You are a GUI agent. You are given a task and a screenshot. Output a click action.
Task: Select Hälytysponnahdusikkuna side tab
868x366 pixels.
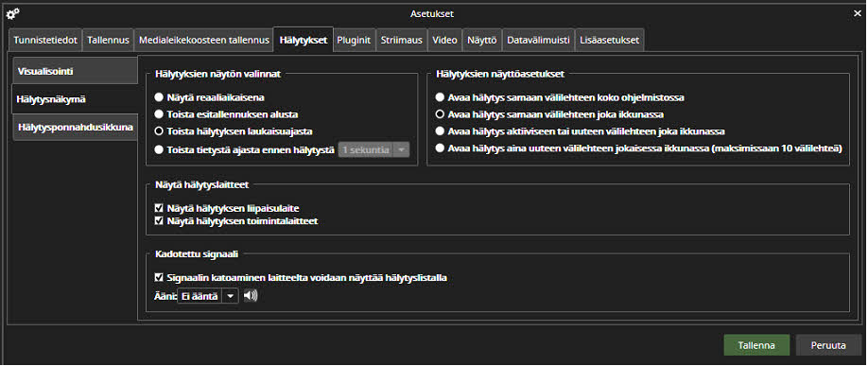[75, 127]
